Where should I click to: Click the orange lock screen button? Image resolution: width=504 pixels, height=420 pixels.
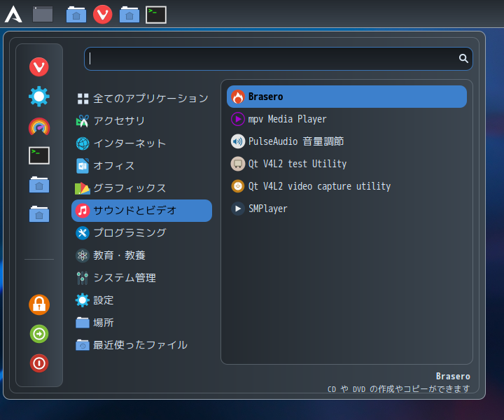(x=39, y=304)
